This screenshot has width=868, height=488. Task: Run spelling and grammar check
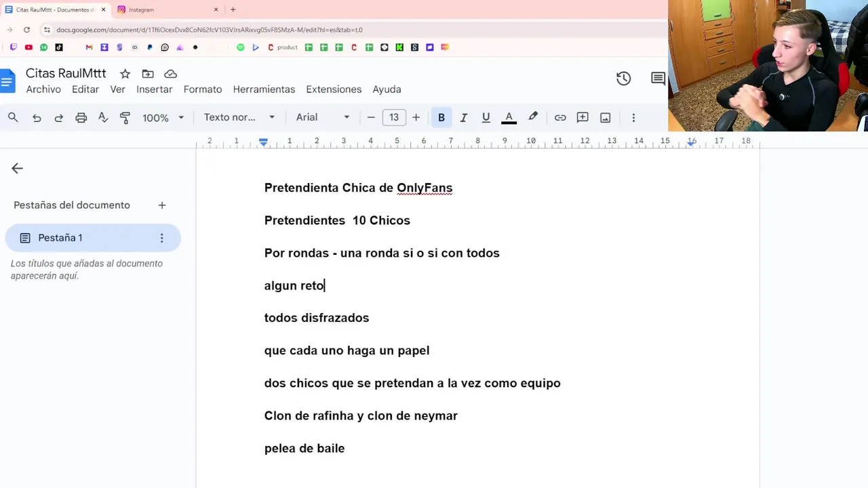tap(103, 117)
